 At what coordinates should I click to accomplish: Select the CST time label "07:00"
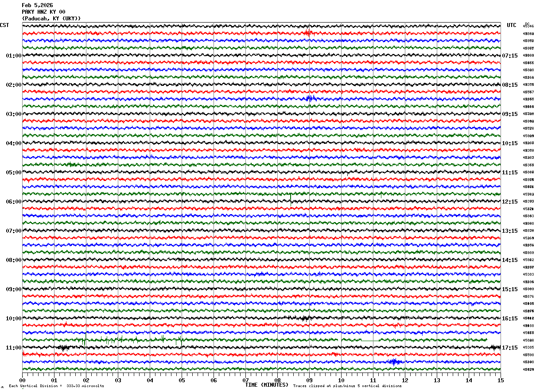click(14, 231)
